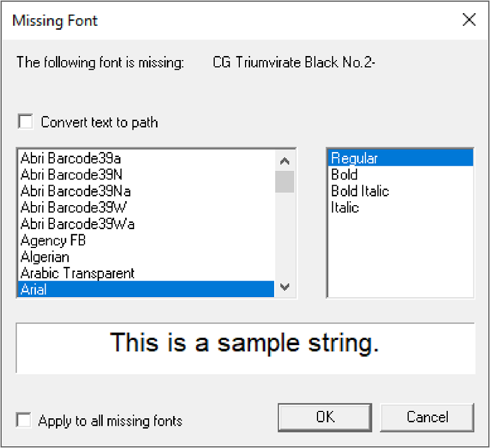Pick the Abri Barcode39Na font
The height and width of the screenshot is (448, 490).
click(75, 191)
